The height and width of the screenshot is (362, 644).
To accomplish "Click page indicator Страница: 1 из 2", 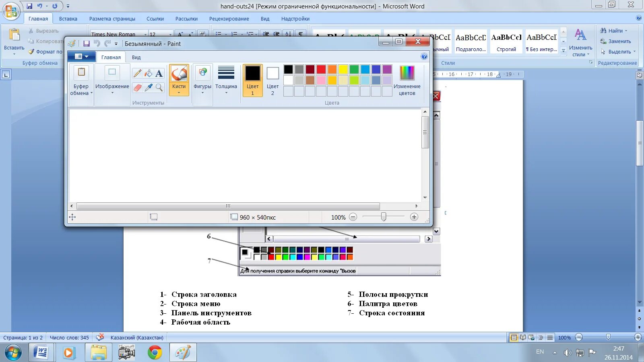I will coord(23,337).
